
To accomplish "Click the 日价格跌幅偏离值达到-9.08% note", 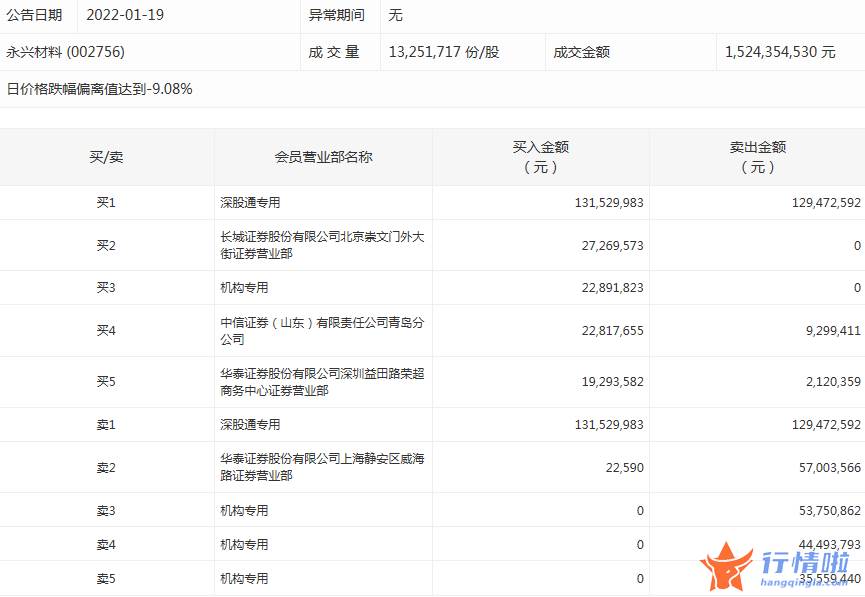I will tap(99, 89).
